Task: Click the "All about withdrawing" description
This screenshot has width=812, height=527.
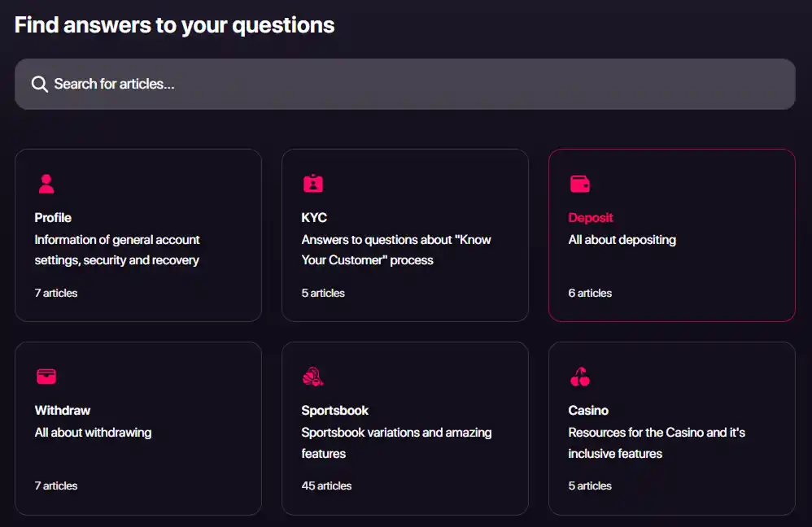Action: click(x=94, y=433)
